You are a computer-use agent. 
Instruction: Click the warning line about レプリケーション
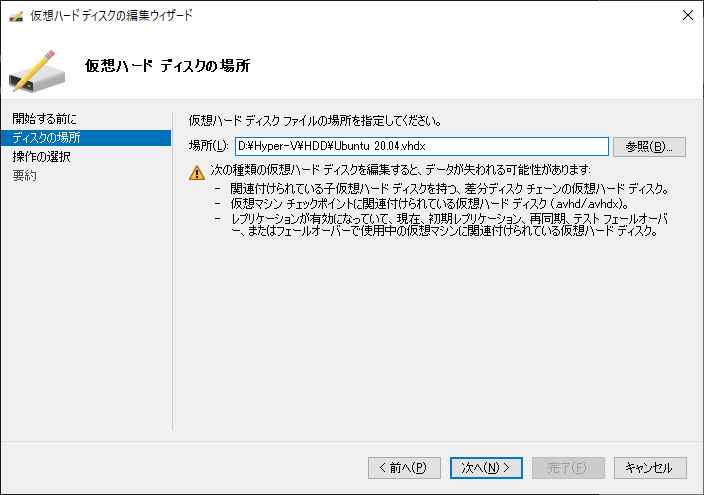(x=449, y=225)
